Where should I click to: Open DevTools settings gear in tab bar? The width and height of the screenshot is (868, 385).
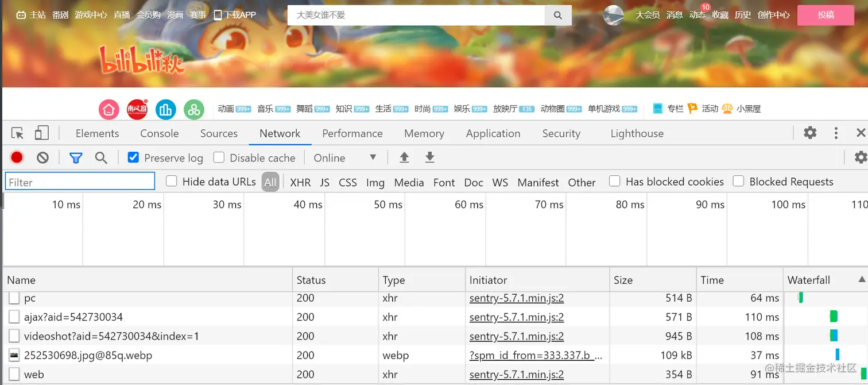(810, 133)
